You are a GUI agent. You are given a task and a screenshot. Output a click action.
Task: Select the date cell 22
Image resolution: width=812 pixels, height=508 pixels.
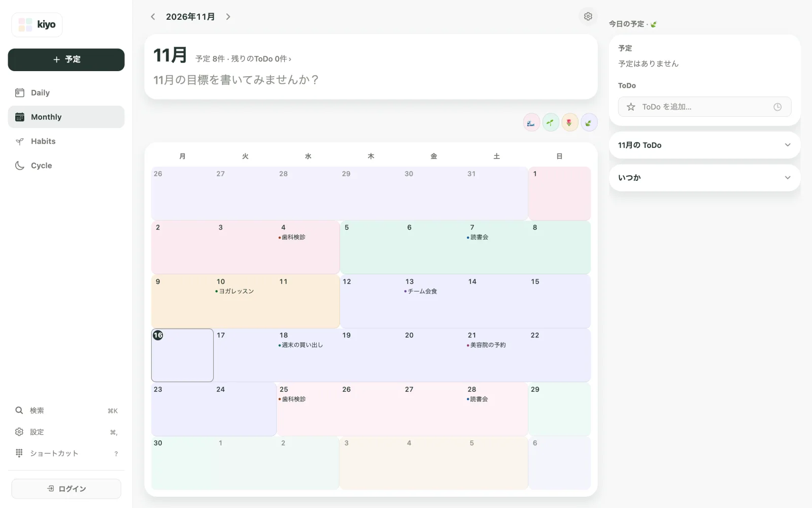[x=559, y=355]
